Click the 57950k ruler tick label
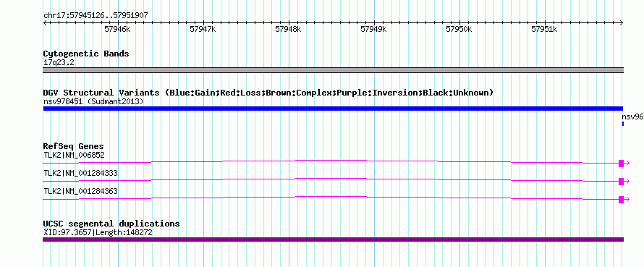This screenshot has height=267, width=644. [x=459, y=29]
